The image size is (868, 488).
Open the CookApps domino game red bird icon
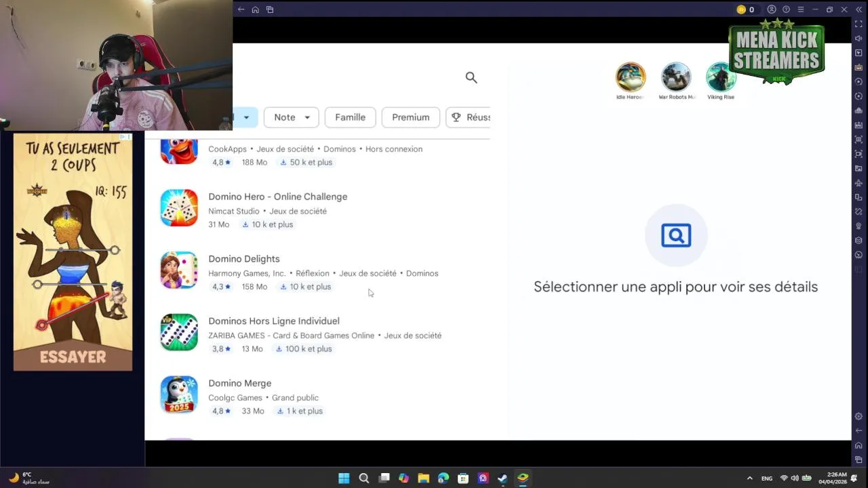point(179,151)
